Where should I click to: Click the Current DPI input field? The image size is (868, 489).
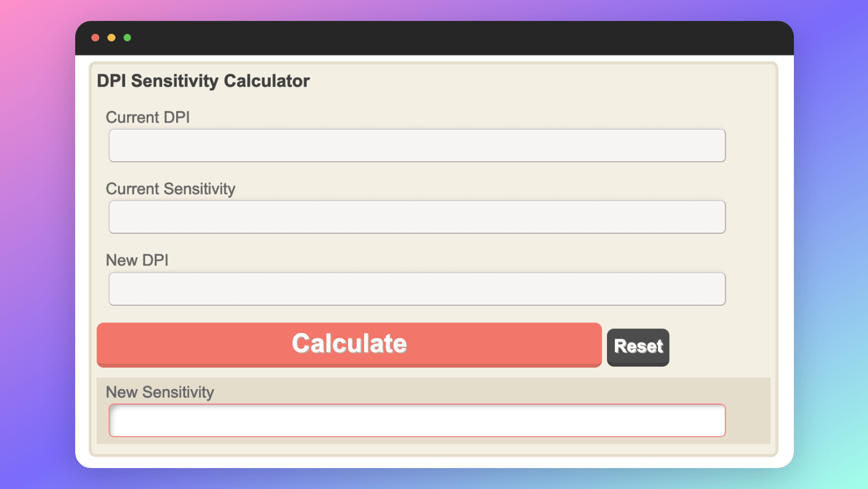pos(417,146)
